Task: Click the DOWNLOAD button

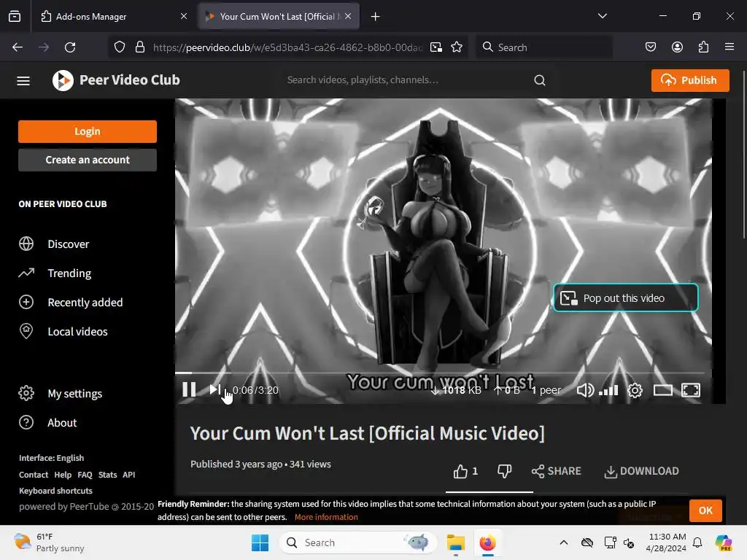Action: 641,471
